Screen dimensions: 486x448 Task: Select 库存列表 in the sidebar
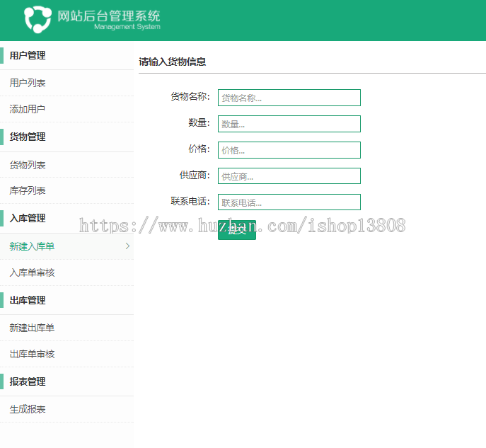28,190
